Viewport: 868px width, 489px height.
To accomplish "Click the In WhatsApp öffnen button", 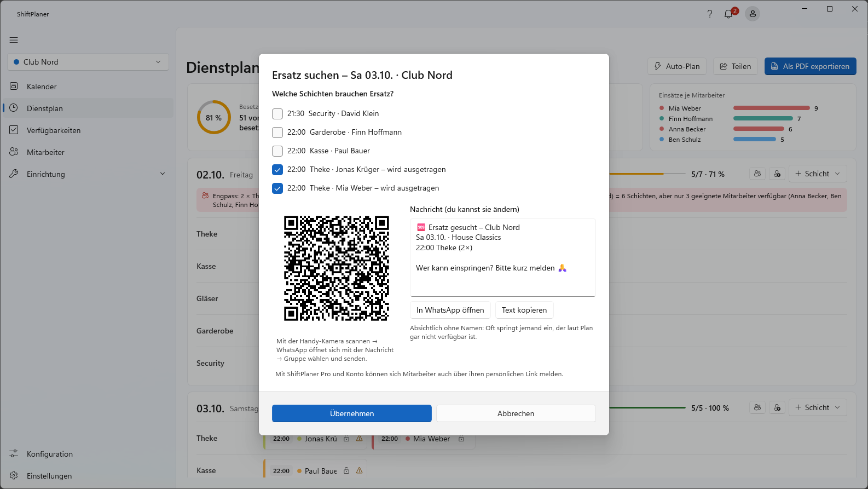I will pyautogui.click(x=450, y=310).
